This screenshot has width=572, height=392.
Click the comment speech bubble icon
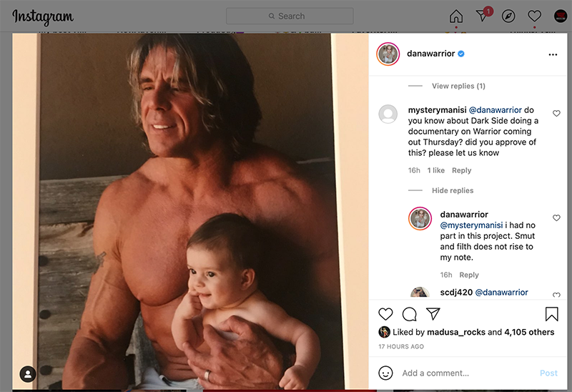(x=409, y=314)
